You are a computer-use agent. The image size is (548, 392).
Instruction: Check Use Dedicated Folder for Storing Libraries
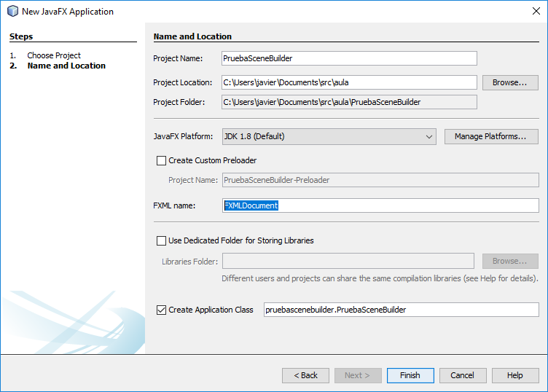point(162,240)
